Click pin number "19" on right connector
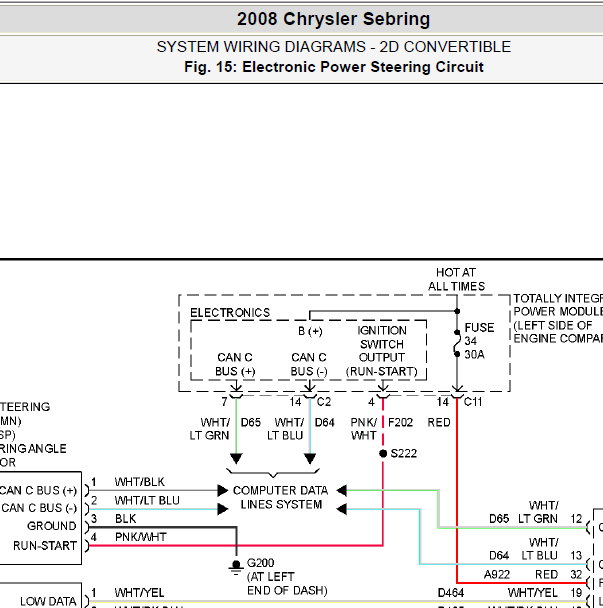The height and width of the screenshot is (608, 603). pyautogui.click(x=576, y=593)
